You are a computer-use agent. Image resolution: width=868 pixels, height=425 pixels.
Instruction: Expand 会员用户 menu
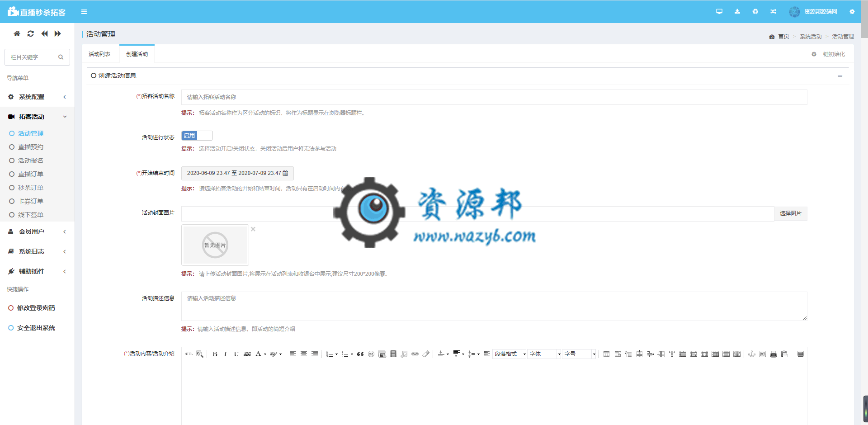click(37, 231)
